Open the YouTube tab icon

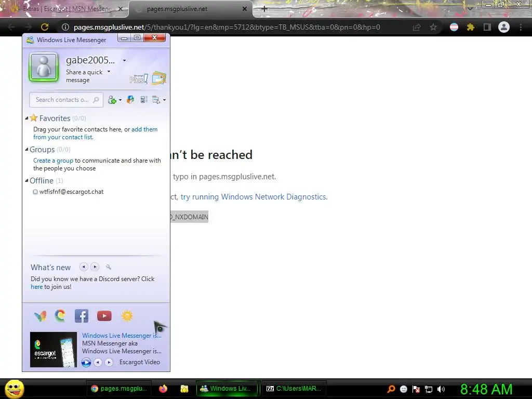tap(104, 316)
